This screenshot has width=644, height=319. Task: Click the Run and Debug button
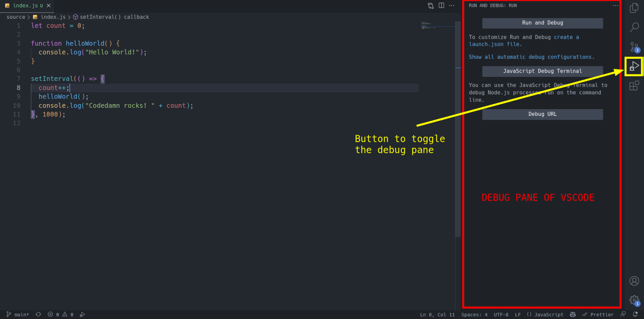point(542,23)
